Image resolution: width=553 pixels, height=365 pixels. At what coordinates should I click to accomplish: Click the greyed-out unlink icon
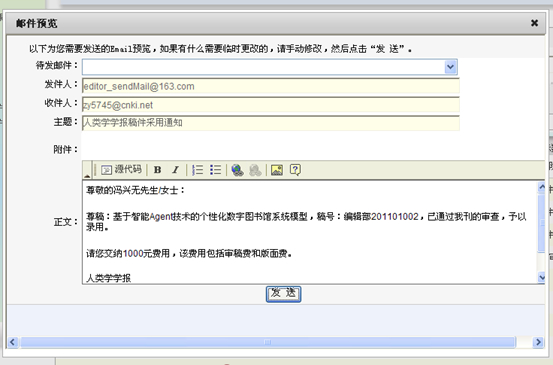pos(255,170)
